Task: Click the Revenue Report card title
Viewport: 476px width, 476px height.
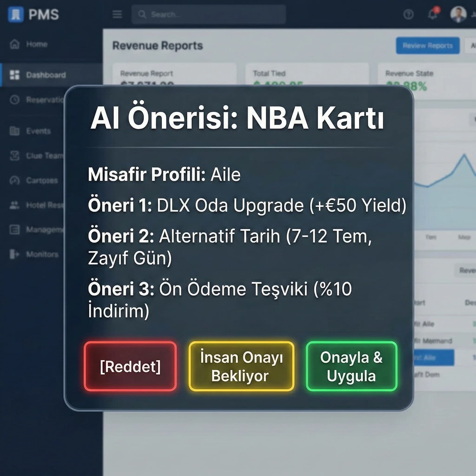Action: click(x=147, y=73)
